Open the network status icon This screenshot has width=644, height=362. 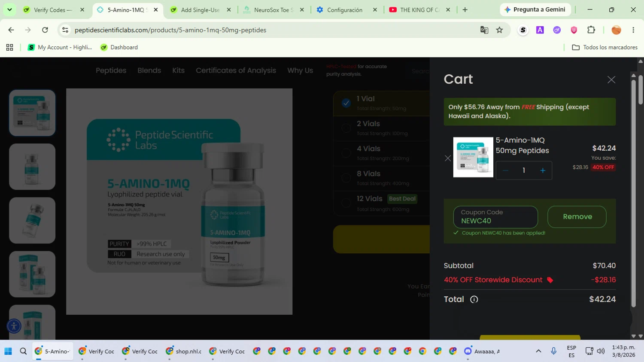(x=589, y=351)
